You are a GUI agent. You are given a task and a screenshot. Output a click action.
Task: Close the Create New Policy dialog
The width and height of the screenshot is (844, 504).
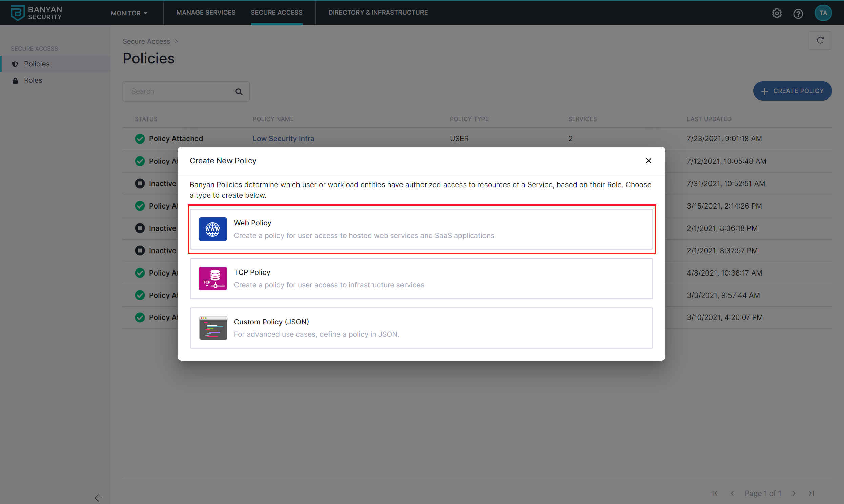[648, 161]
